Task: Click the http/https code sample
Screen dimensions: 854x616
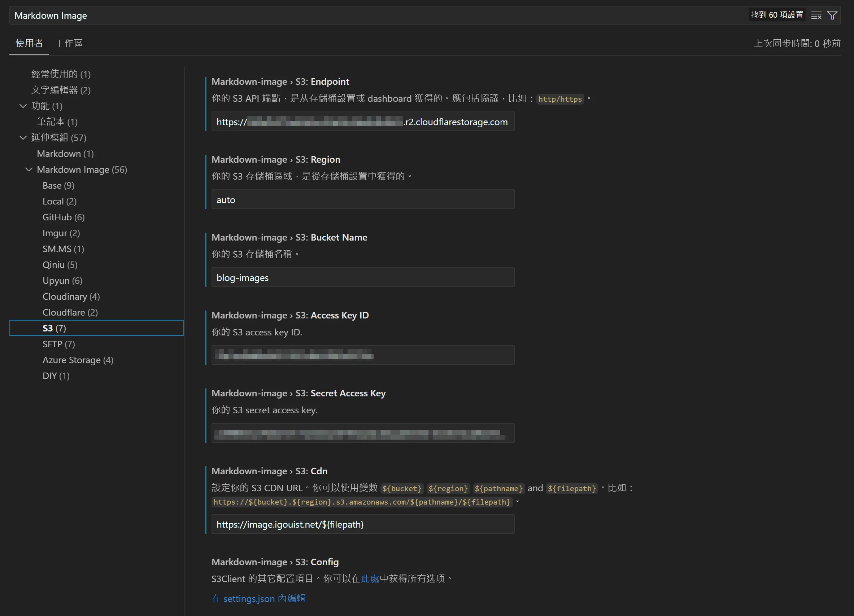Action: tap(560, 99)
